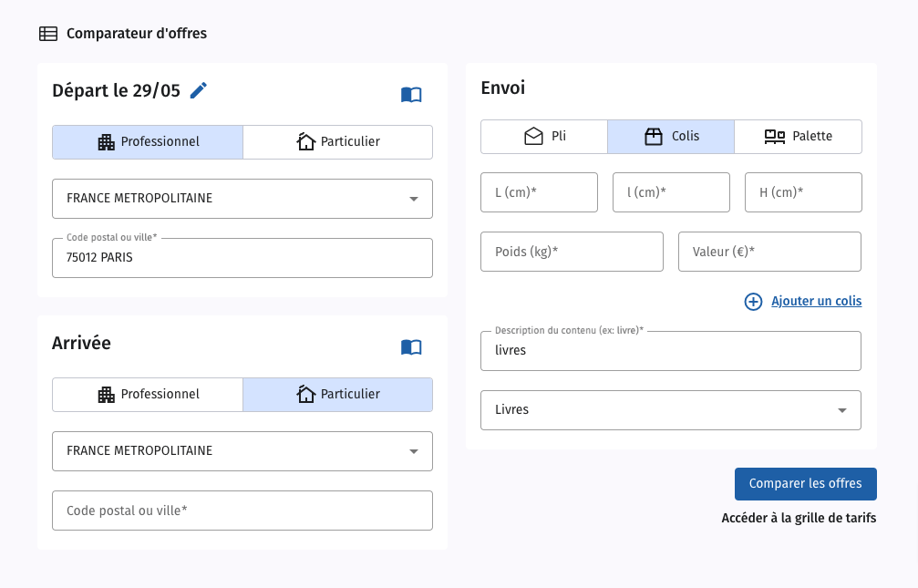Click the Envoi section heading
This screenshot has height=588, width=918.
503,88
